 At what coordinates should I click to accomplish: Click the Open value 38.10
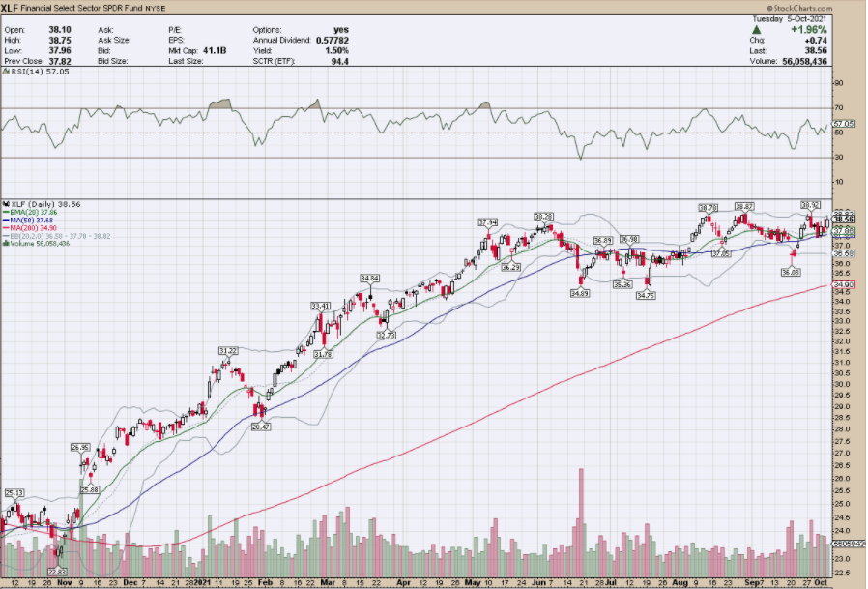click(60, 29)
